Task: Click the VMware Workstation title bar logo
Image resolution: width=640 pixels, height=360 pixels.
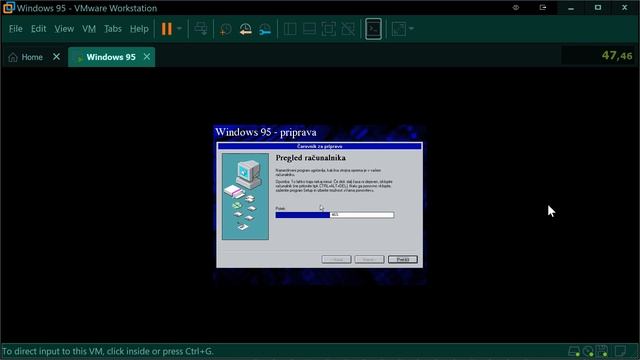Action: coord(9,8)
